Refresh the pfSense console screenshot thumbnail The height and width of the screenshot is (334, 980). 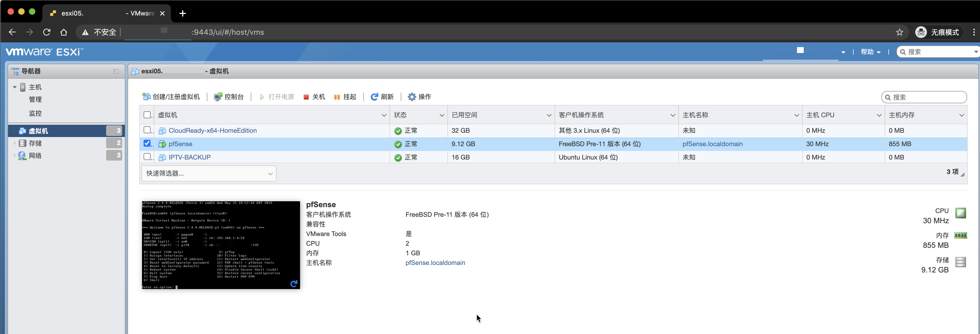tap(294, 283)
